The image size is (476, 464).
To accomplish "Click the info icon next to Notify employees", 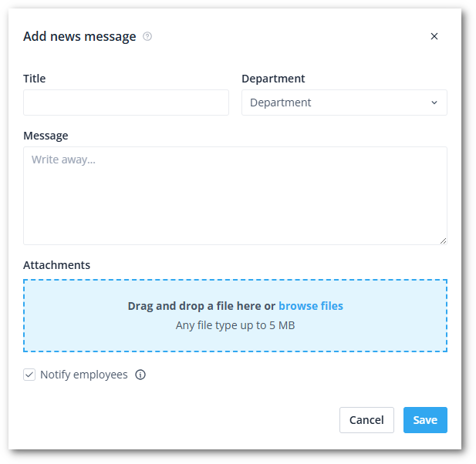I will tap(140, 375).
